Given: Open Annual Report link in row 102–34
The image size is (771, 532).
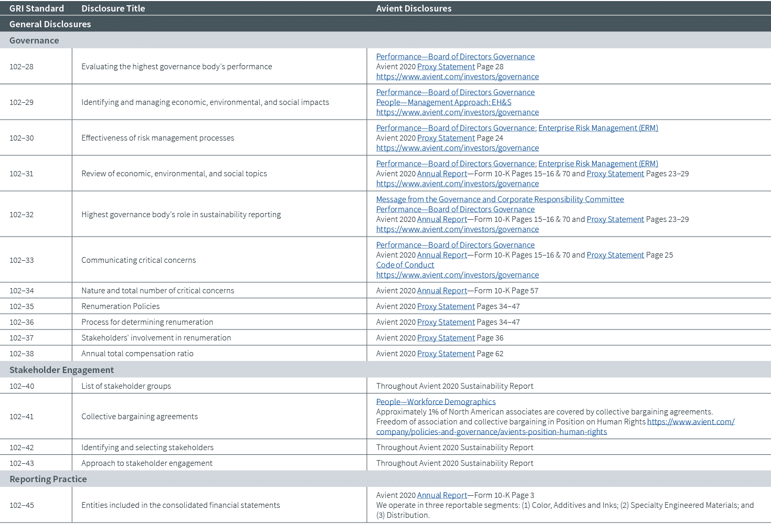Looking at the screenshot, I should click(442, 291).
